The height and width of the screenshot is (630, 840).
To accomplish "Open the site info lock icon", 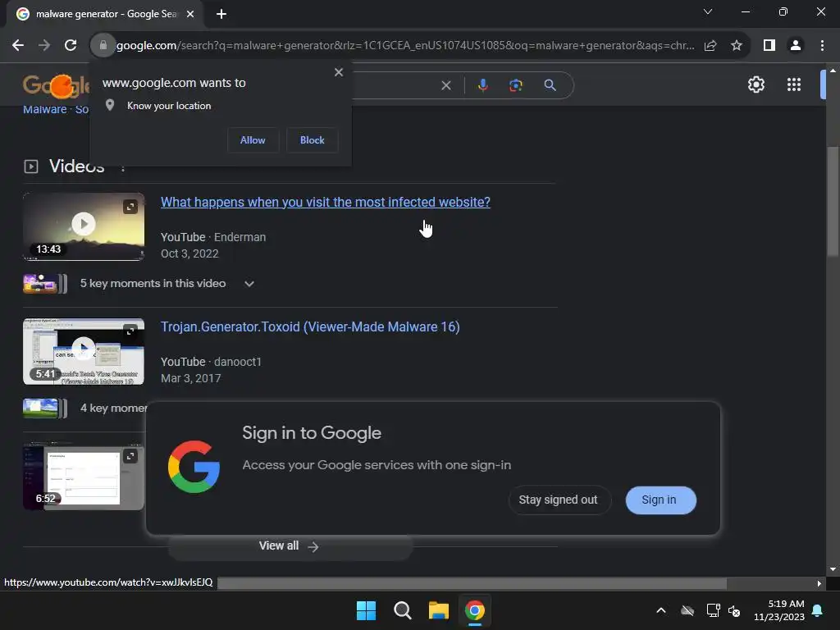I will click(103, 46).
